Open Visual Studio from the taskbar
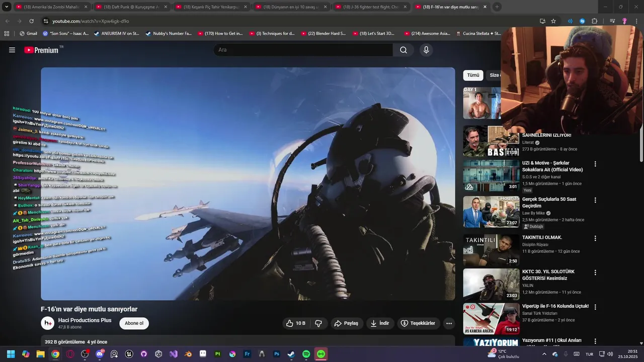This screenshot has width=644, height=362. pyautogui.click(x=174, y=354)
